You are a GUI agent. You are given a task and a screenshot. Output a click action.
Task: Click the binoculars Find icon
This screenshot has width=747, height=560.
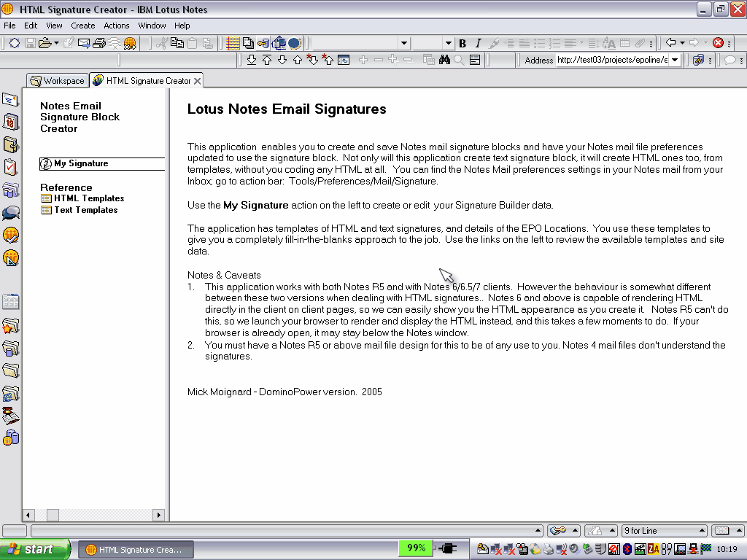pyautogui.click(x=444, y=60)
